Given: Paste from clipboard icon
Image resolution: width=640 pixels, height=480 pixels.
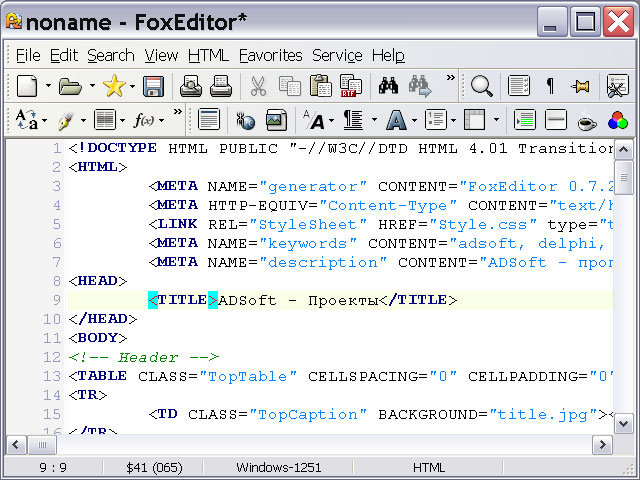Looking at the screenshot, I should point(320,86).
